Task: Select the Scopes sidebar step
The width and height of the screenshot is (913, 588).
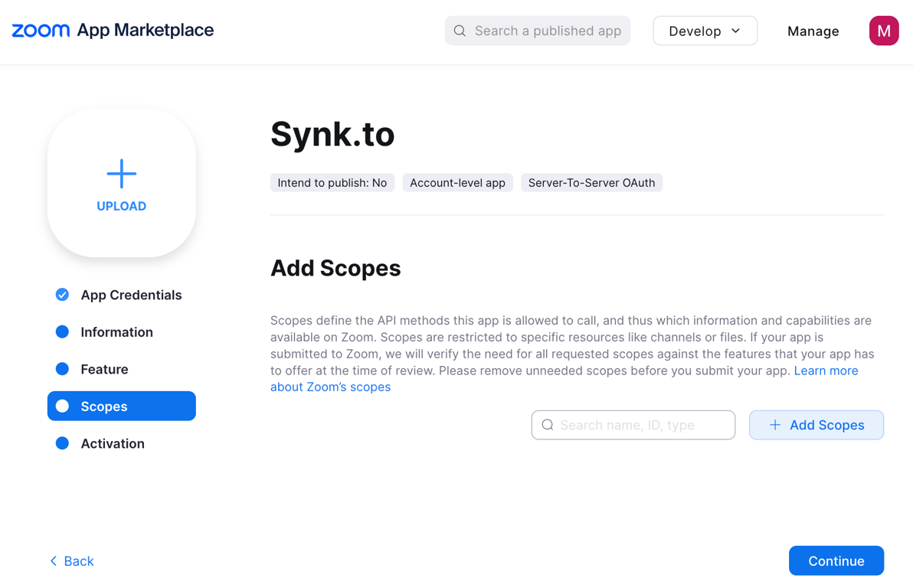Action: click(122, 406)
